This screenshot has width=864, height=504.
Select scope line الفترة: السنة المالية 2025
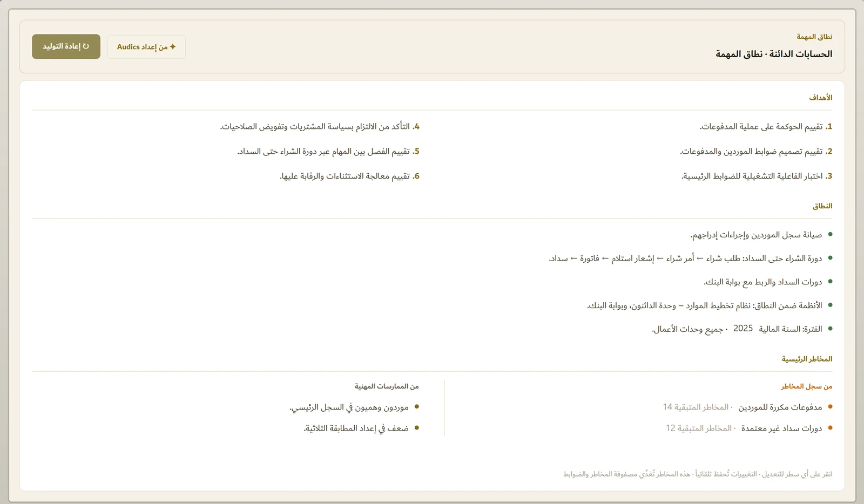pos(742,329)
